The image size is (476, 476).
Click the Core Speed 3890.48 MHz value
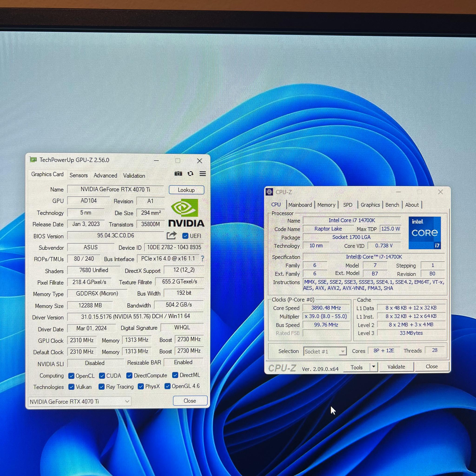tap(326, 308)
